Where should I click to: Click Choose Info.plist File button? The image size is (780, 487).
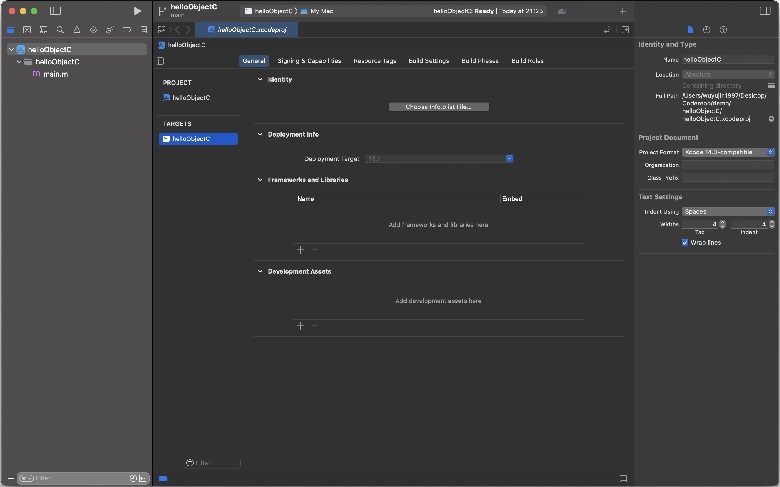[x=439, y=107]
